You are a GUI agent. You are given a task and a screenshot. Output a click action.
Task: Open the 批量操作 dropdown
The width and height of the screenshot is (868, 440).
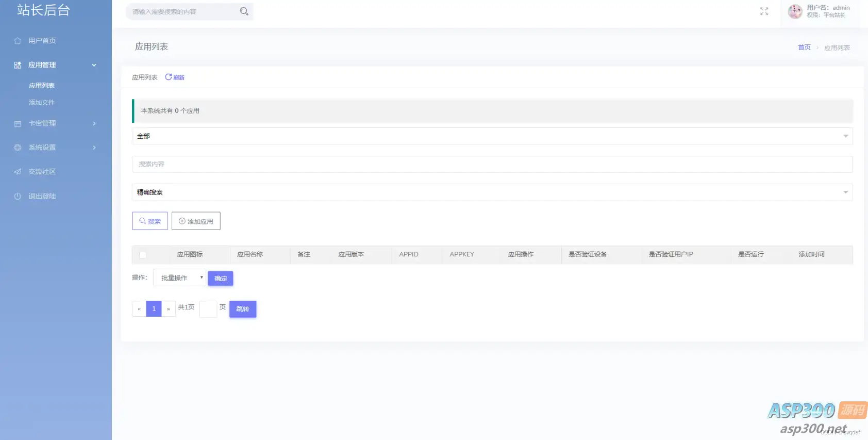tap(179, 278)
